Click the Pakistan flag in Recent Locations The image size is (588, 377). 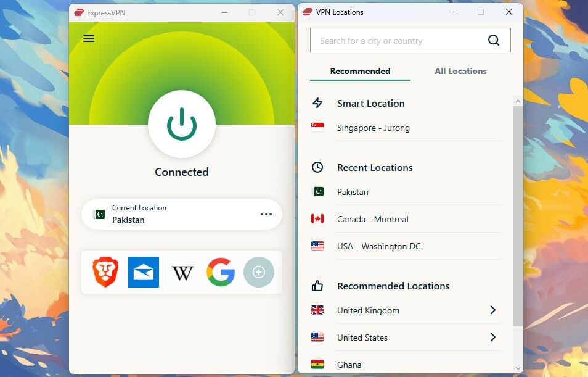click(x=318, y=192)
